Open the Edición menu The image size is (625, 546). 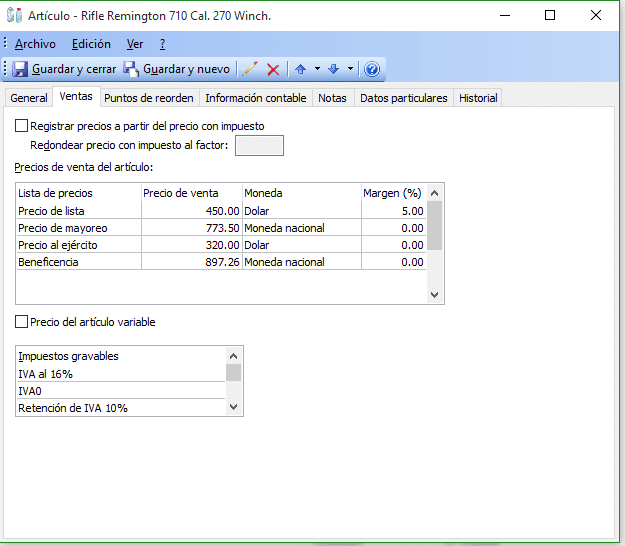click(91, 44)
